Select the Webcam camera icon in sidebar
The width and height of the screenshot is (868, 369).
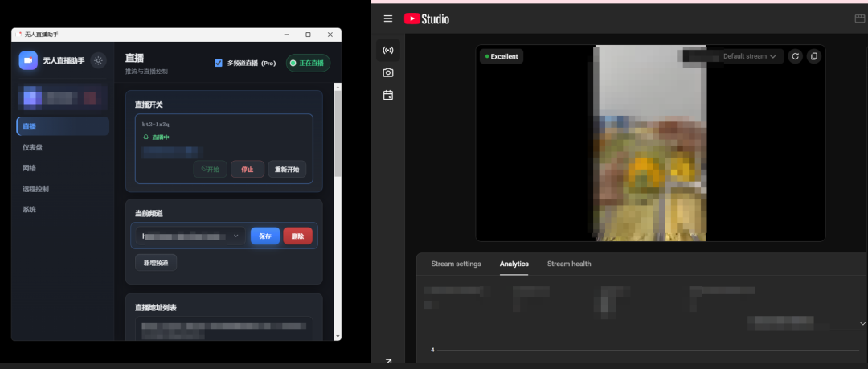pos(388,72)
